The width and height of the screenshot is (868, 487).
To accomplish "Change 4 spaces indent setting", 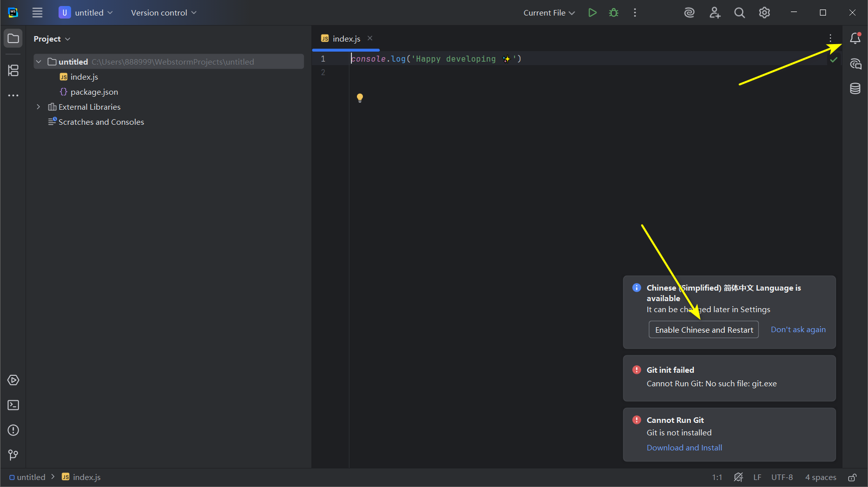I will (820, 477).
